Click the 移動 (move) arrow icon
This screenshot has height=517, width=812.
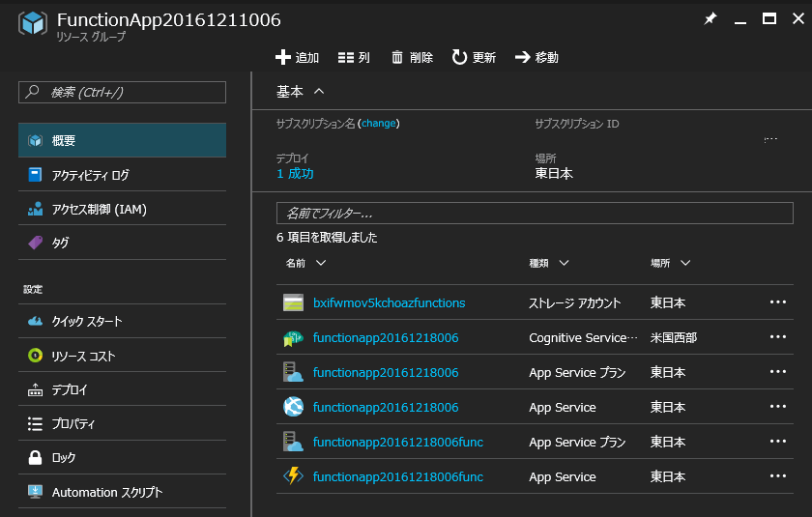click(x=523, y=57)
